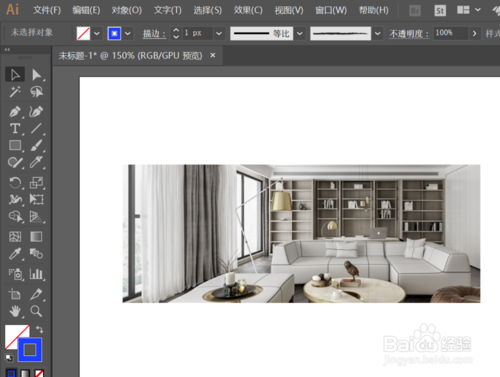Image resolution: width=500 pixels, height=377 pixels.
Task: Select the Blend tool
Action: click(x=36, y=254)
